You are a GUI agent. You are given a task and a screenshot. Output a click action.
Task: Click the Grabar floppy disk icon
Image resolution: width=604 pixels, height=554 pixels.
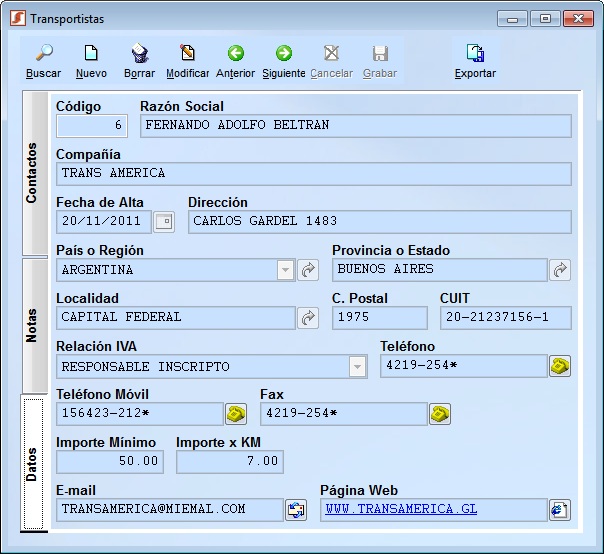(x=380, y=53)
